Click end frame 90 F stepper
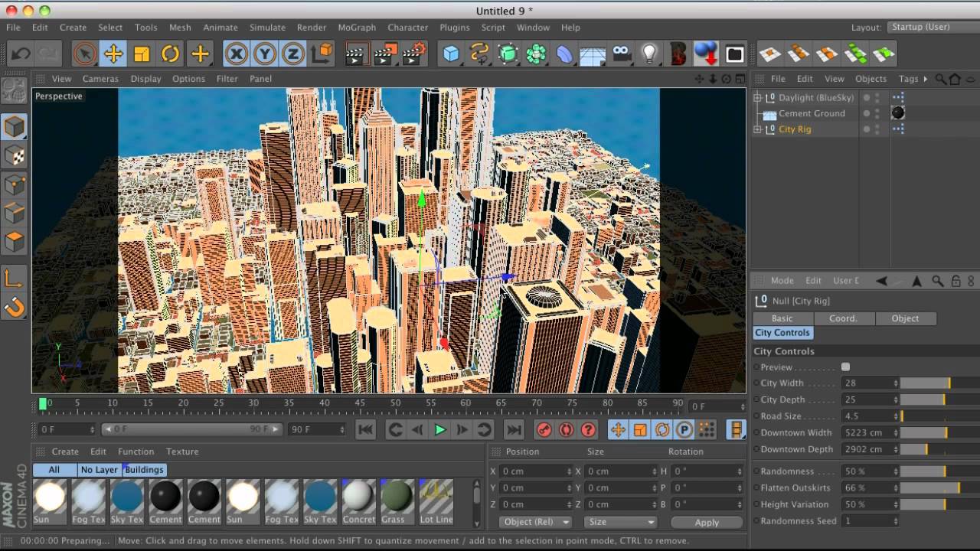This screenshot has width=980, height=551. 341,430
